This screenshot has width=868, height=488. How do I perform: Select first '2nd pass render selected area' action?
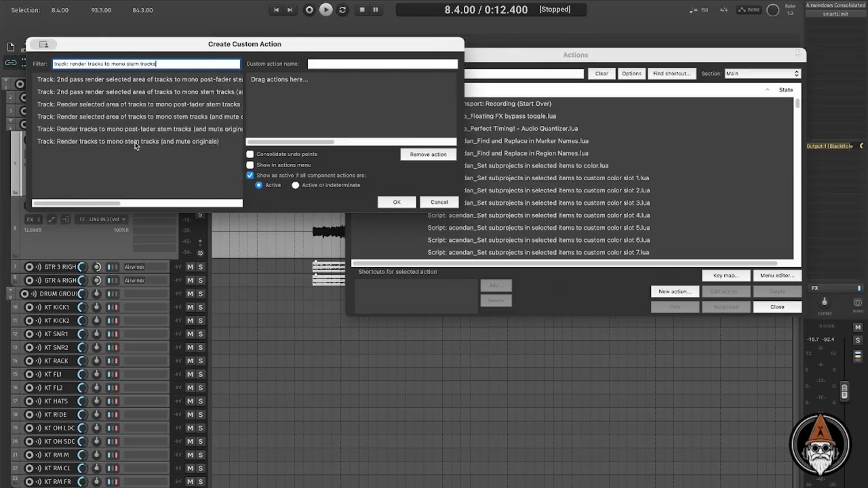click(139, 79)
